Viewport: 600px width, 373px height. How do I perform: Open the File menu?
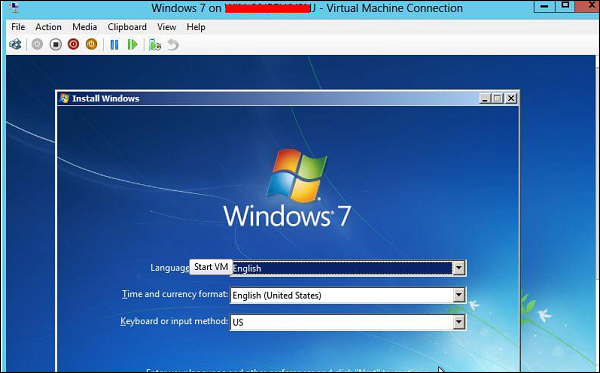[x=18, y=27]
